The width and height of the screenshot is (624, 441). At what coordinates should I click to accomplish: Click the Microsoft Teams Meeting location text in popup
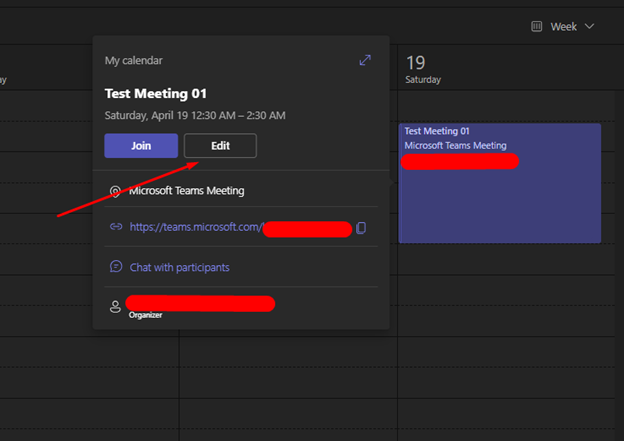tap(186, 191)
